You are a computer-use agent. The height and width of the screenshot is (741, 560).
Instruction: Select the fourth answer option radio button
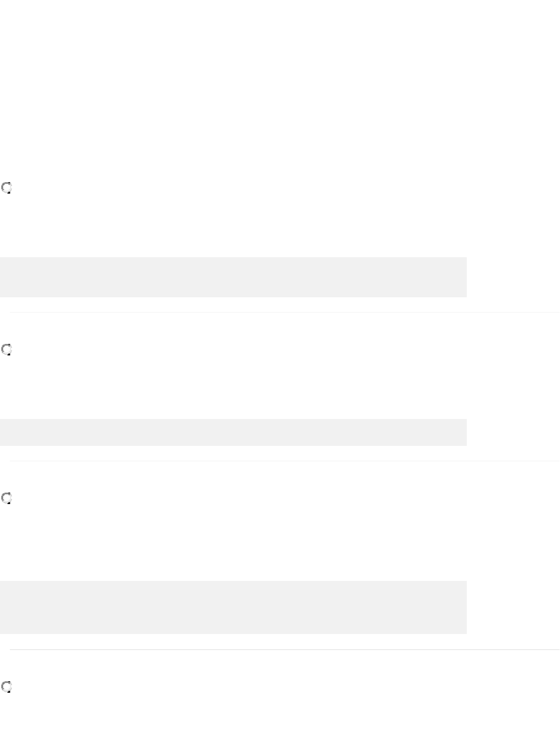click(x=7, y=686)
